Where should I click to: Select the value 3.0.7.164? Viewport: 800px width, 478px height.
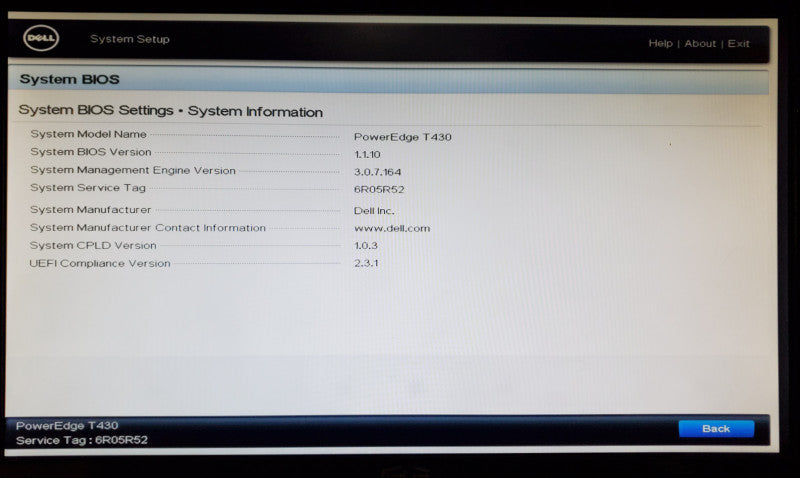pyautogui.click(x=378, y=172)
